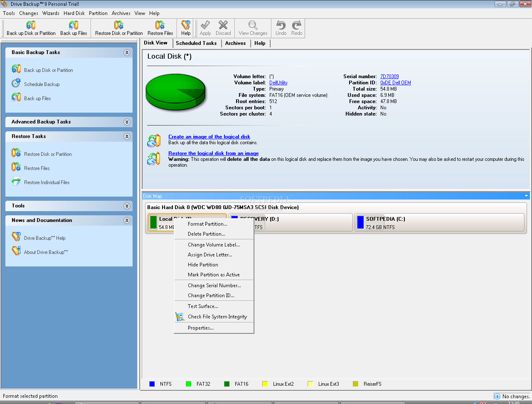Choose Format Partition... from the context menu
This screenshot has height=404, width=532.
pyautogui.click(x=207, y=224)
